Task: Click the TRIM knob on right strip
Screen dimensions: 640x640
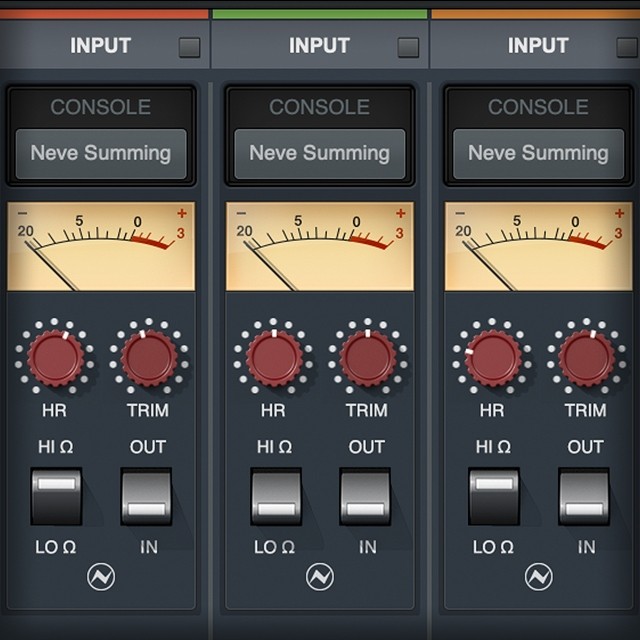Action: [585, 358]
